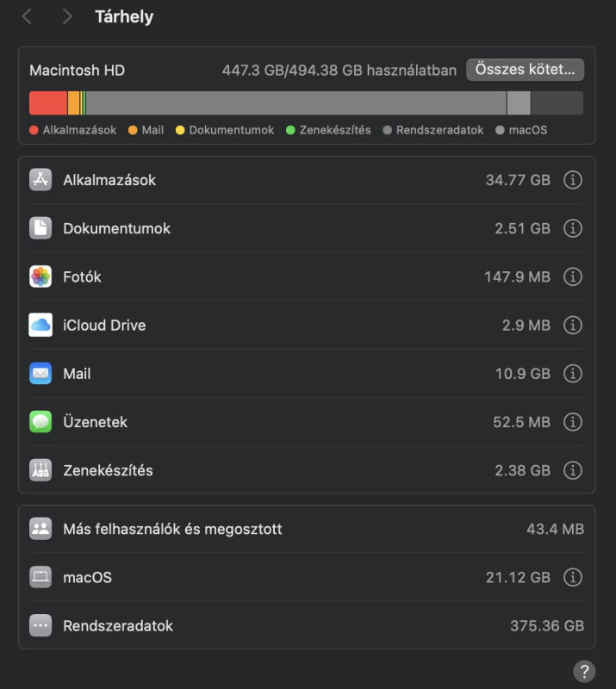Show info for Zenekészítés row

[572, 470]
